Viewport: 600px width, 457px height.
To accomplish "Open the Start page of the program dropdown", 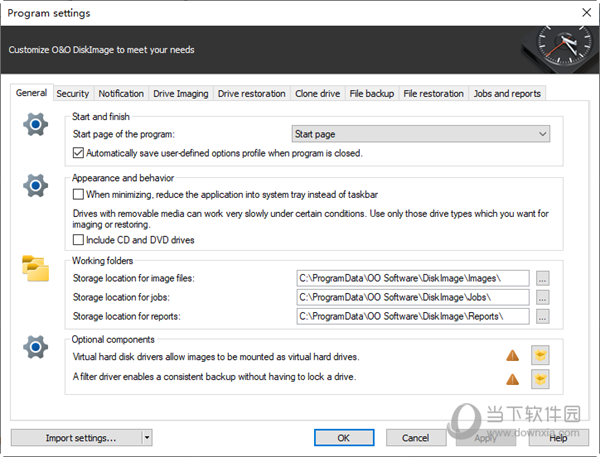I will point(421,134).
